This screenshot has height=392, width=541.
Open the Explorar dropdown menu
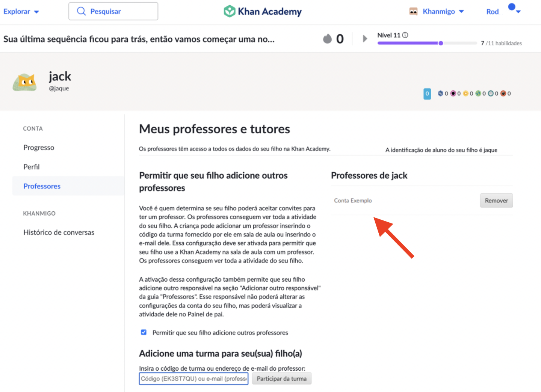coord(21,11)
